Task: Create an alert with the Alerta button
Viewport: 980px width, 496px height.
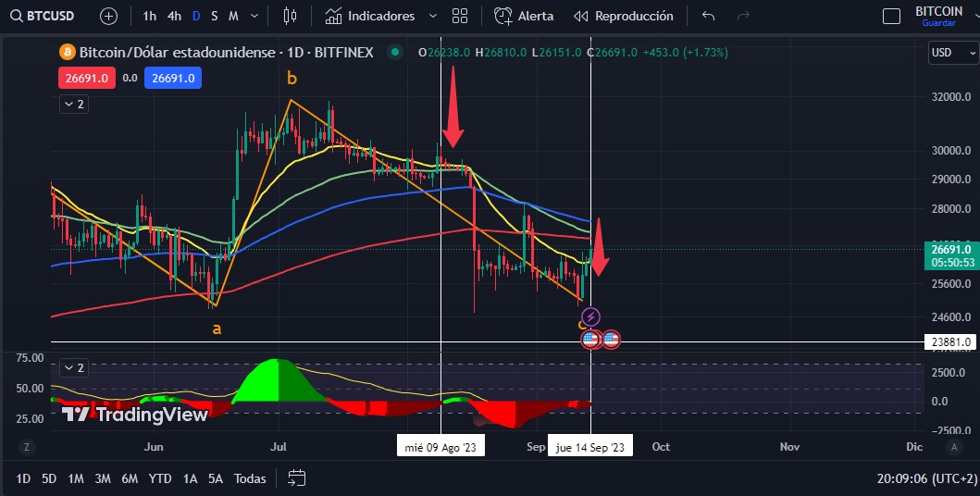Action: [x=524, y=17]
